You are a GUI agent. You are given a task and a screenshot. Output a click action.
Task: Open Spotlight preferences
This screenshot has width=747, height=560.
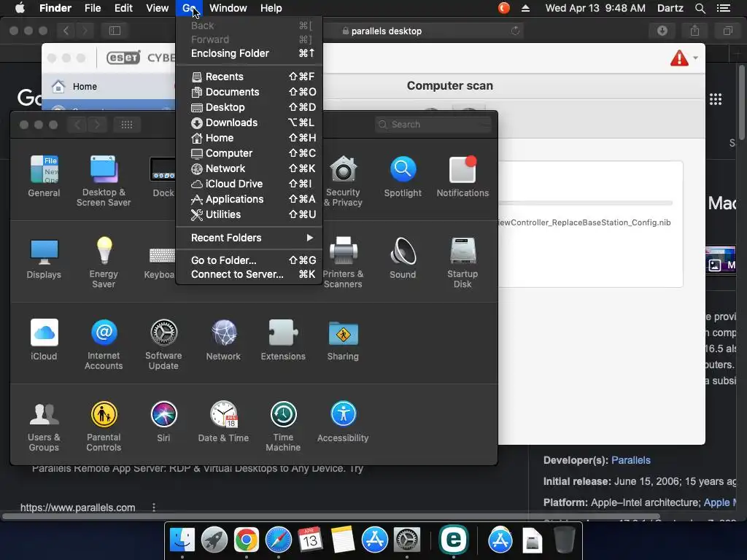pos(403,176)
